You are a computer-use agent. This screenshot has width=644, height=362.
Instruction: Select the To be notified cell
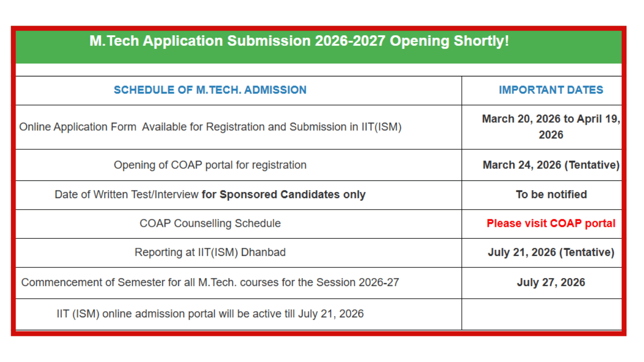(x=551, y=195)
